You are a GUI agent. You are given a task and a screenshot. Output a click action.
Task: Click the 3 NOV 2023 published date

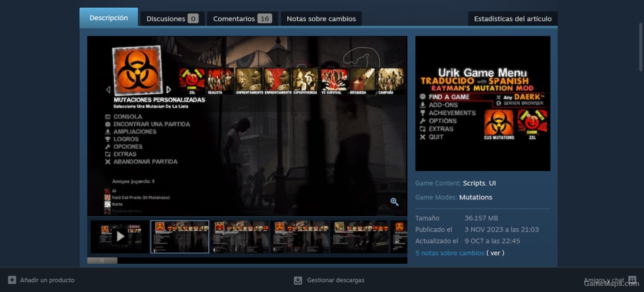coord(501,230)
